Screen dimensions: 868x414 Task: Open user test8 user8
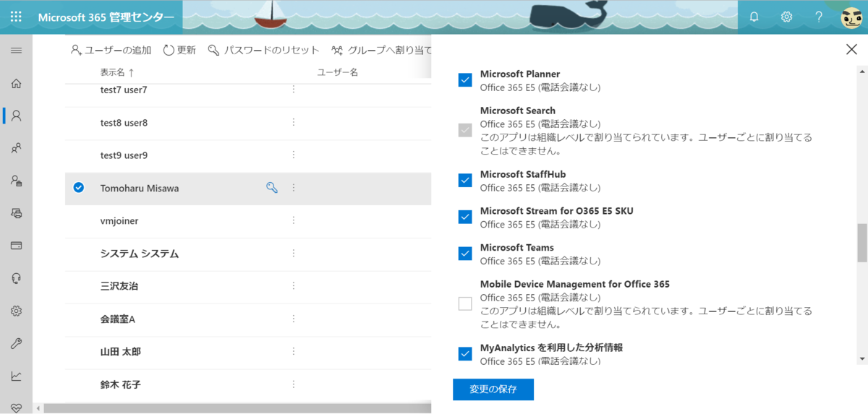tap(124, 123)
